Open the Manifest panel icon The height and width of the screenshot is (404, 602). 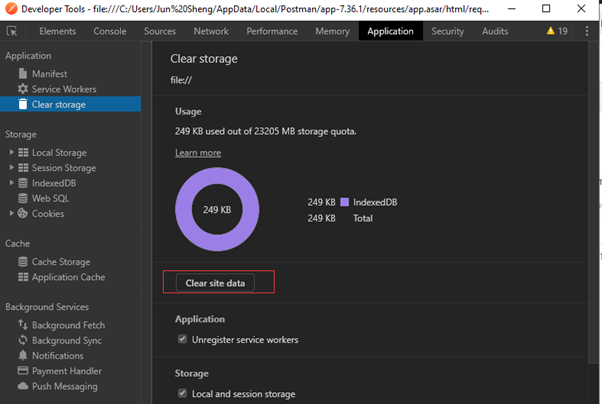point(23,74)
